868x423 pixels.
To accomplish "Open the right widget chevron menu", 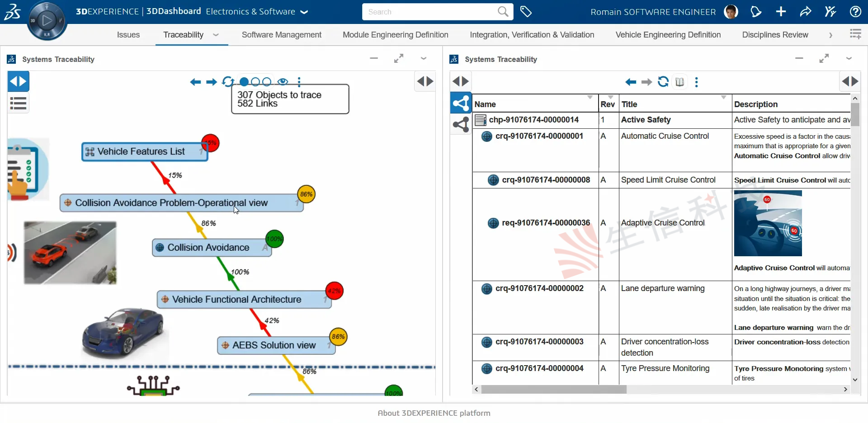I will pos(849,59).
